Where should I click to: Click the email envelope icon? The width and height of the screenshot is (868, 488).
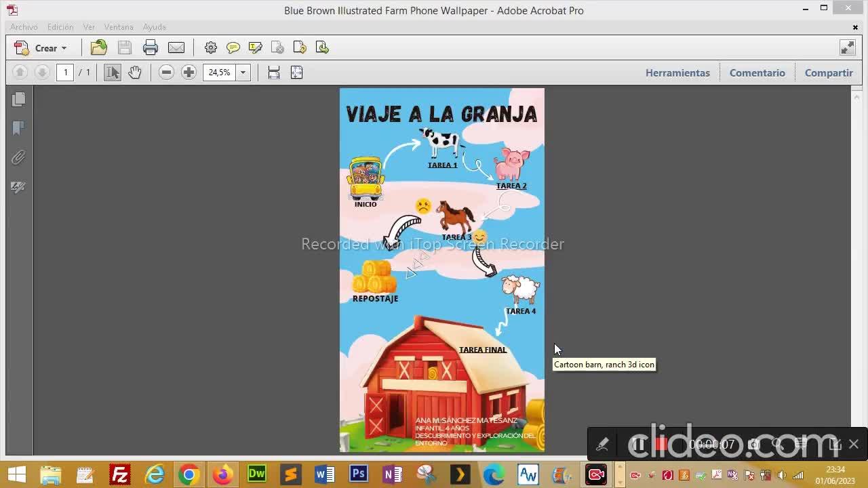point(176,47)
